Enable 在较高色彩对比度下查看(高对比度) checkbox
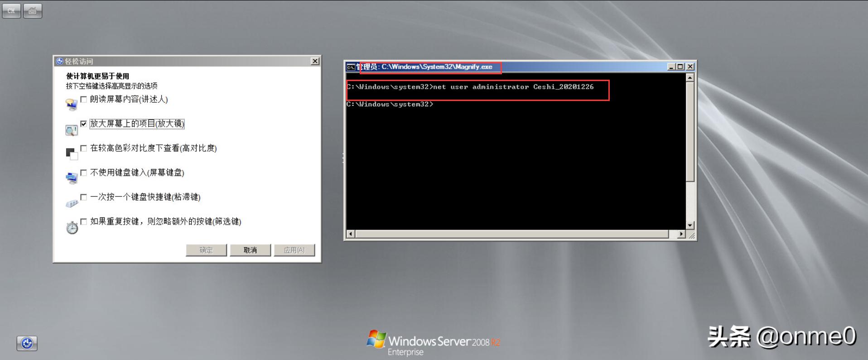This screenshot has height=360, width=868. (83, 148)
